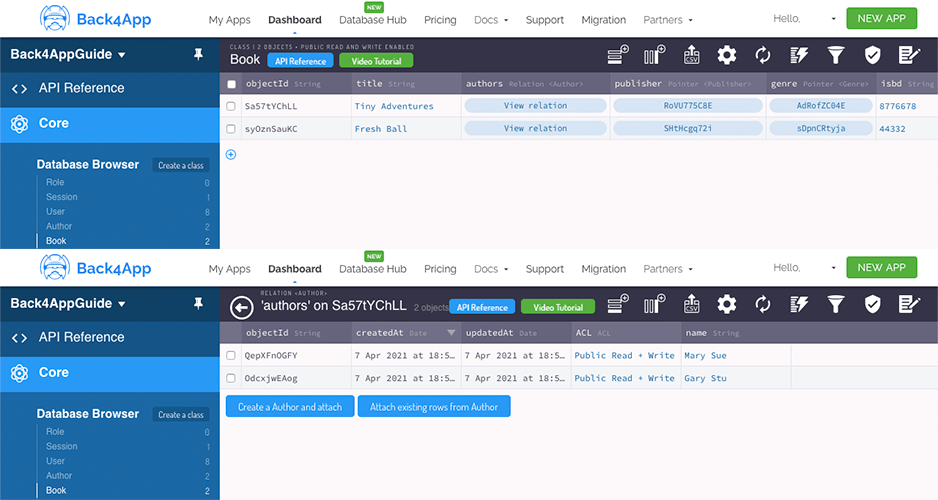Viewport: 938px width, 500px height.
Task: Sort by the createdAt column arrow
Action: tap(451, 333)
